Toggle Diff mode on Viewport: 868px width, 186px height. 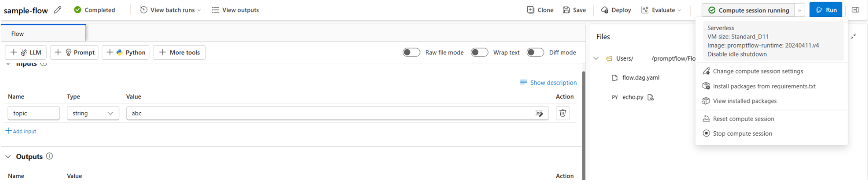click(x=535, y=52)
